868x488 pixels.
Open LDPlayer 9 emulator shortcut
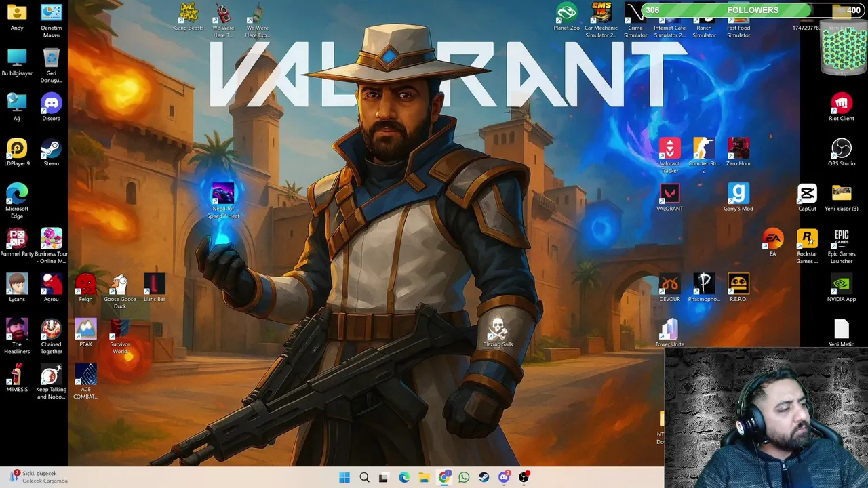pyautogui.click(x=17, y=153)
